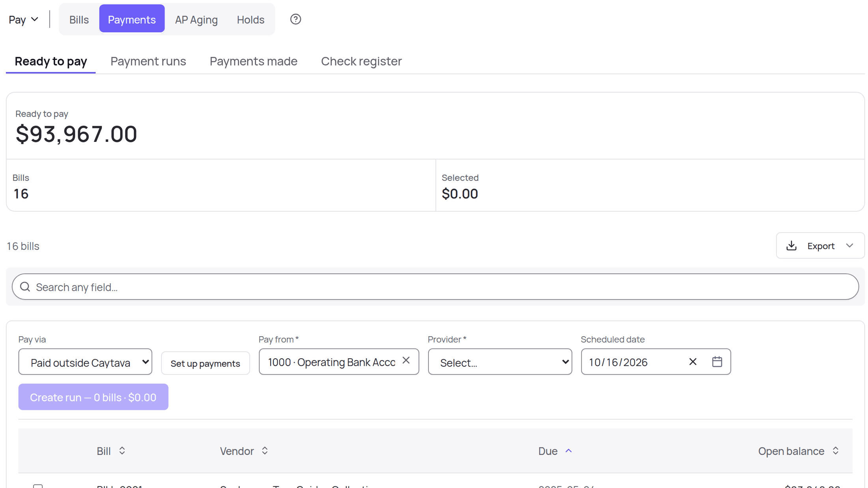Click the export download icon
The width and height of the screenshot is (868, 488).
pos(791,246)
